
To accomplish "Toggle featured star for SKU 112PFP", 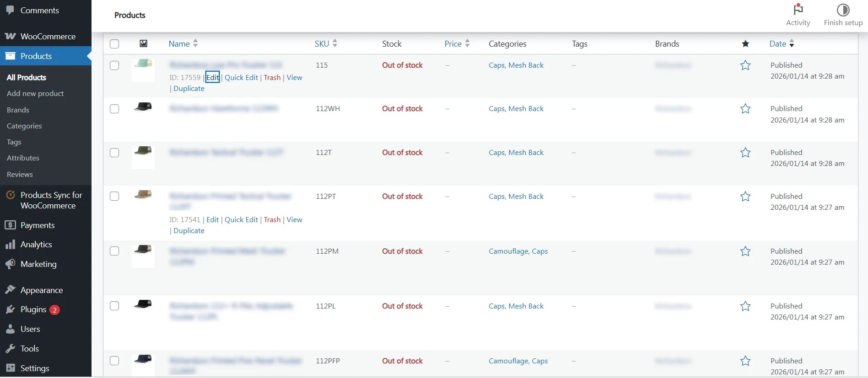I will 745,361.
